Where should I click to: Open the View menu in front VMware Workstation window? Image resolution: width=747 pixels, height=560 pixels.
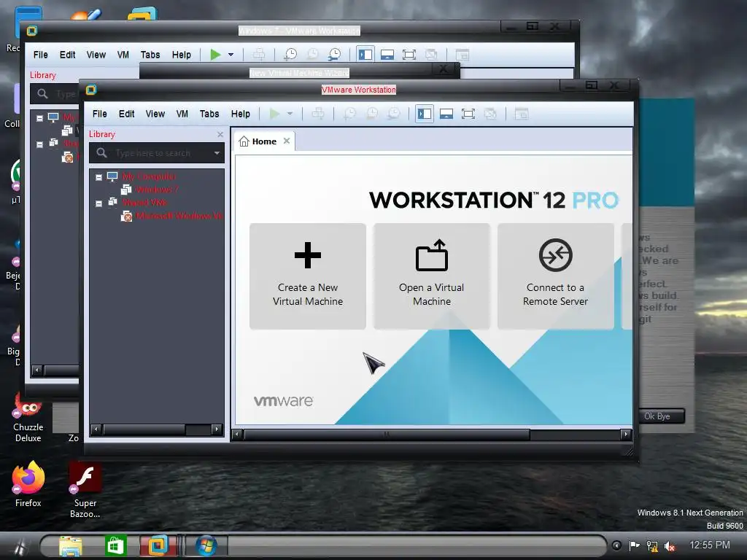tap(155, 114)
